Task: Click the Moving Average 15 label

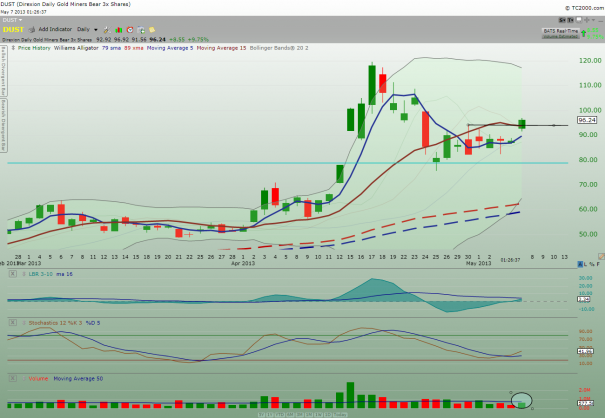Action: [221, 48]
